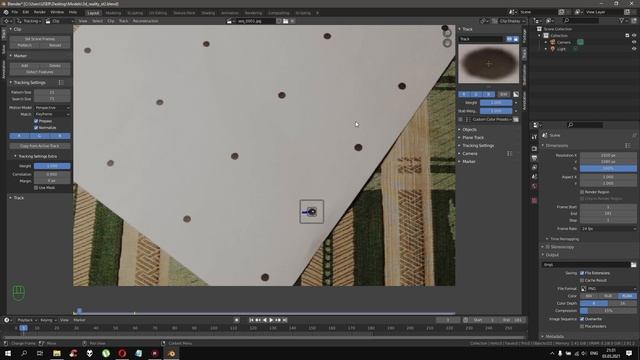Open the outliner filter funnel icon
The width and height of the screenshot is (640, 360).
coord(622,20)
